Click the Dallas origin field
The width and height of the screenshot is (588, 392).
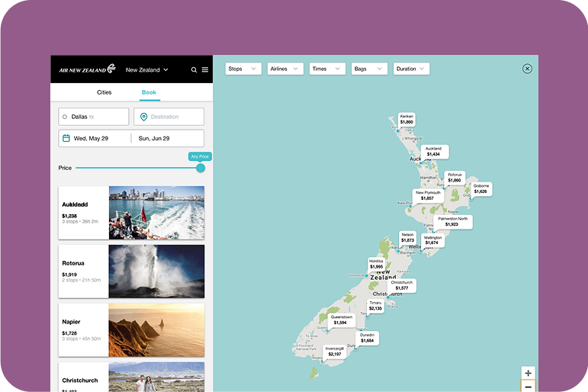[x=94, y=117]
